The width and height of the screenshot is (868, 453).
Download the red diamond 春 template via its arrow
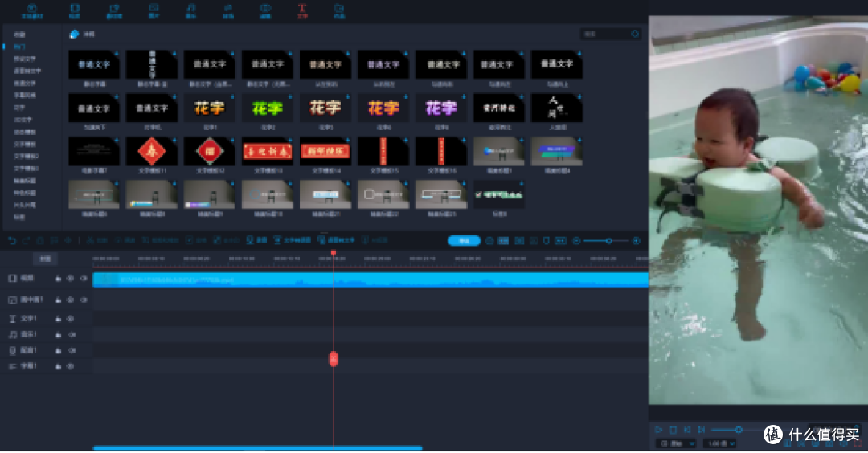(174, 140)
